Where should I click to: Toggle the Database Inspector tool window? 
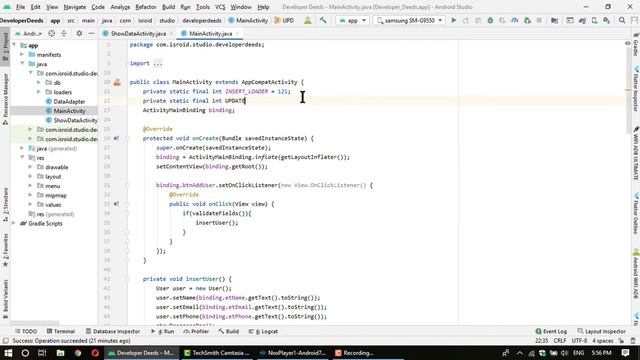coord(113,331)
